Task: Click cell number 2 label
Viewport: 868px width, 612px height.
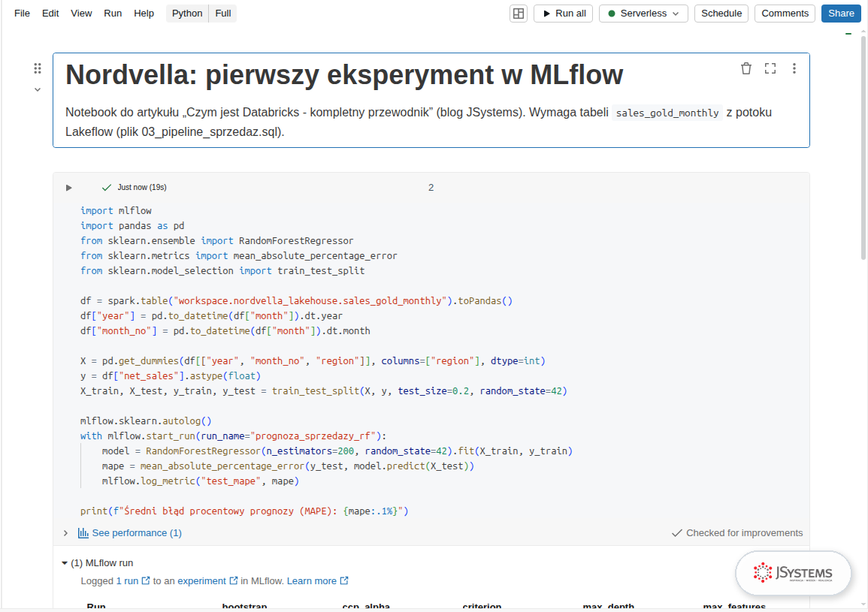Action: [x=431, y=188]
